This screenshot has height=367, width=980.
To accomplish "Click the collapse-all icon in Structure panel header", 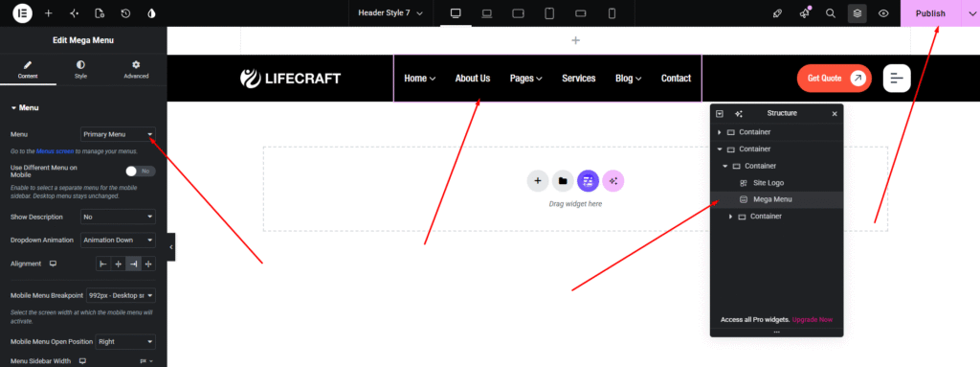I will coord(720,113).
